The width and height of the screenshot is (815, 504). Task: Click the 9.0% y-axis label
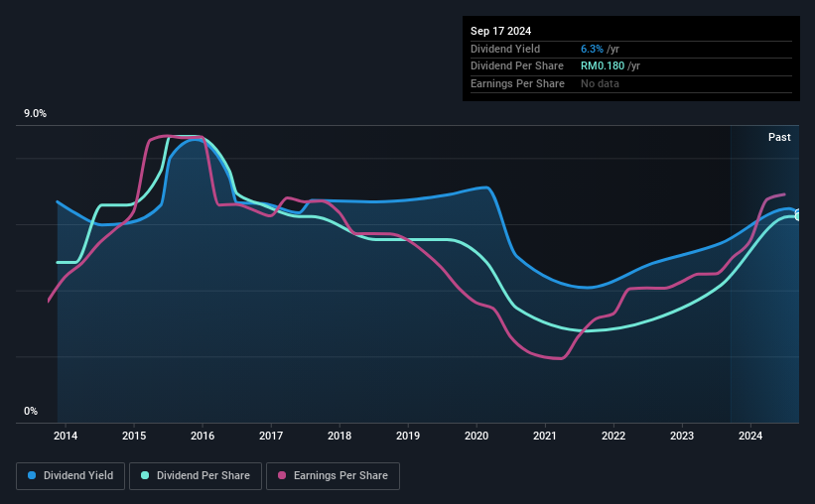pos(35,114)
